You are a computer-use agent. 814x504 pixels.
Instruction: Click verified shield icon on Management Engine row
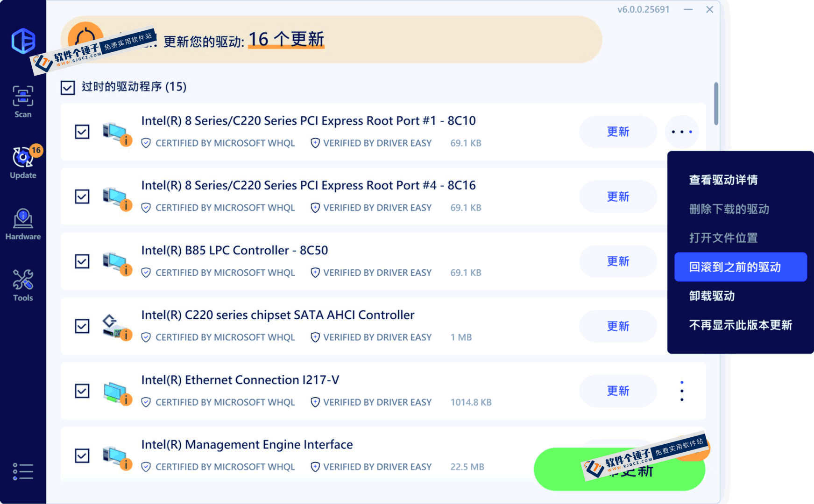coord(315,467)
